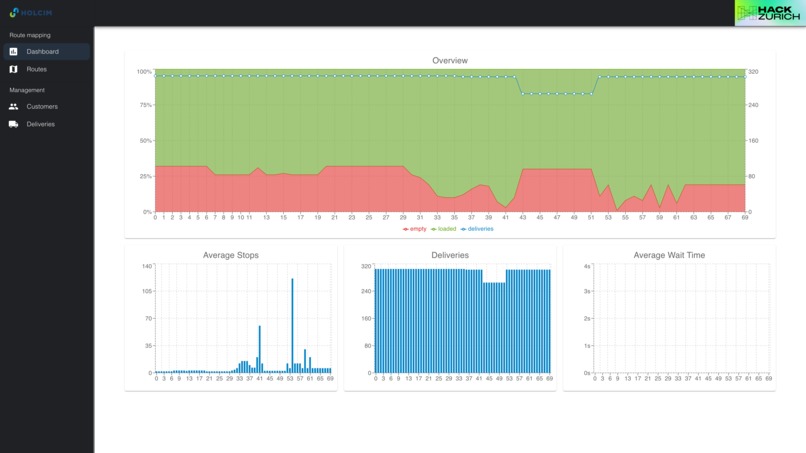Click the Overview chart title
This screenshot has width=806, height=453.
coord(450,60)
